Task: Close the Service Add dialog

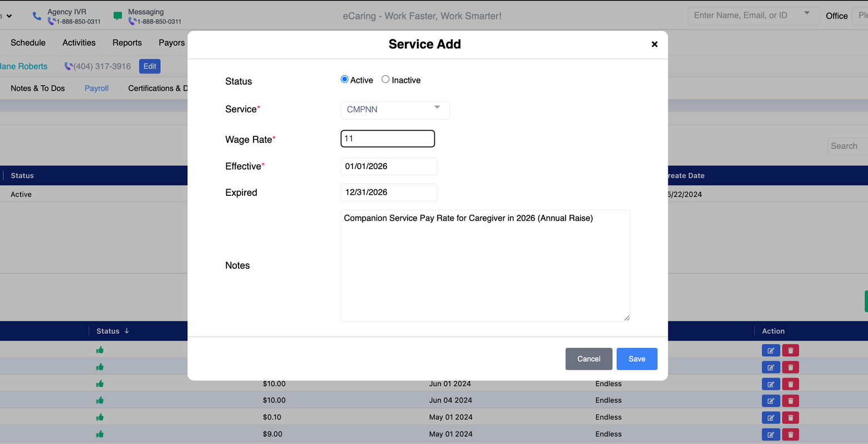Action: [654, 44]
